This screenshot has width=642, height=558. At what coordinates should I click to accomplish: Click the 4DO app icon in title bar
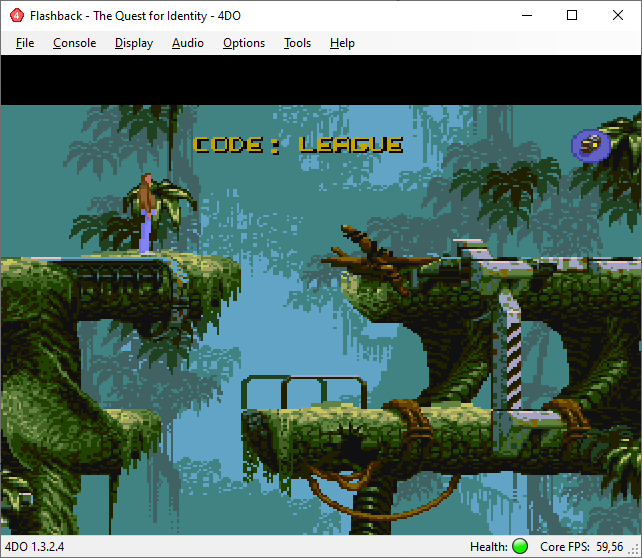[x=16, y=16]
